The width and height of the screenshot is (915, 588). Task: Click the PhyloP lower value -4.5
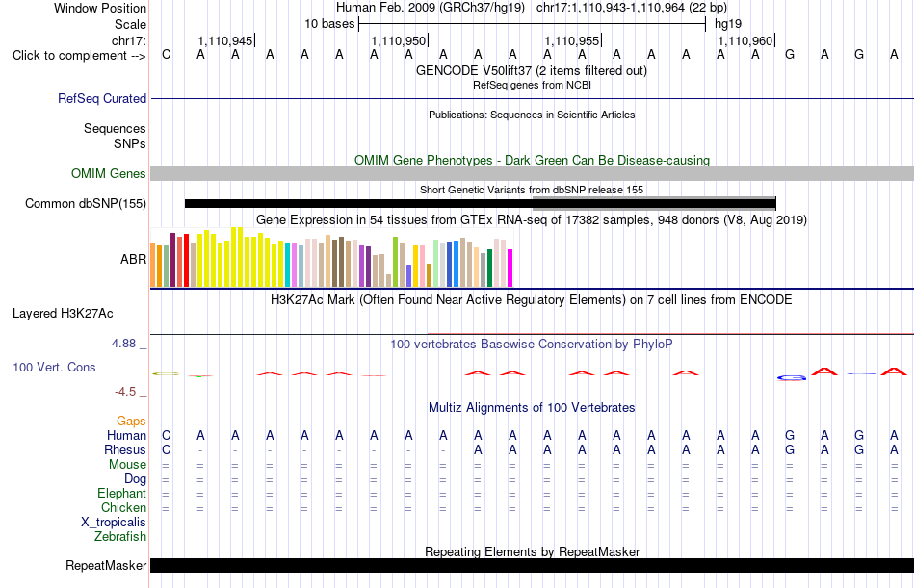tap(125, 392)
